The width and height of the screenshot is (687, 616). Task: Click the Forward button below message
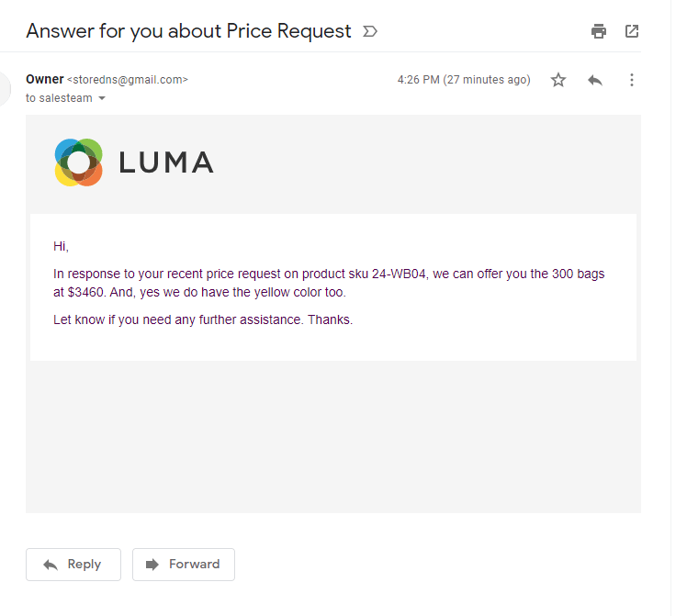click(x=184, y=565)
